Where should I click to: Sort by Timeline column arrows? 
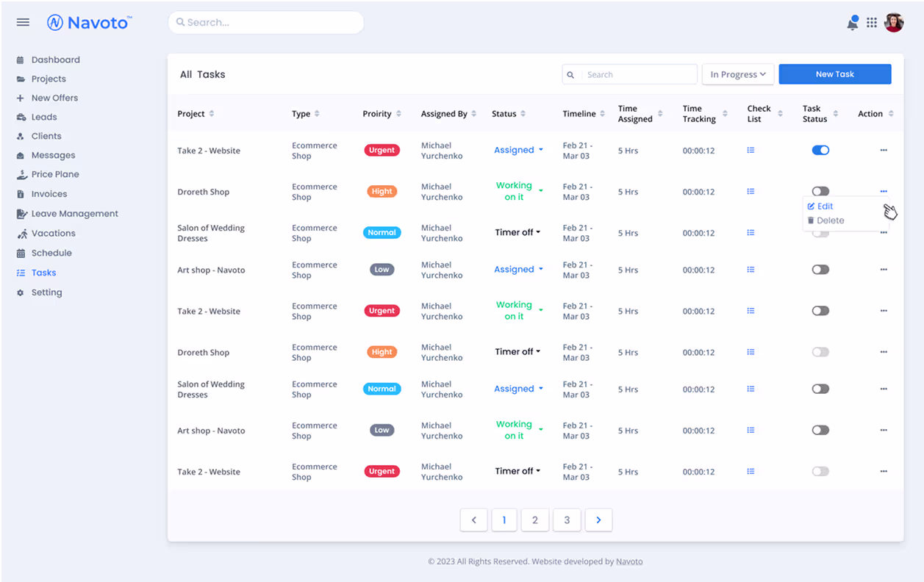[x=602, y=114]
